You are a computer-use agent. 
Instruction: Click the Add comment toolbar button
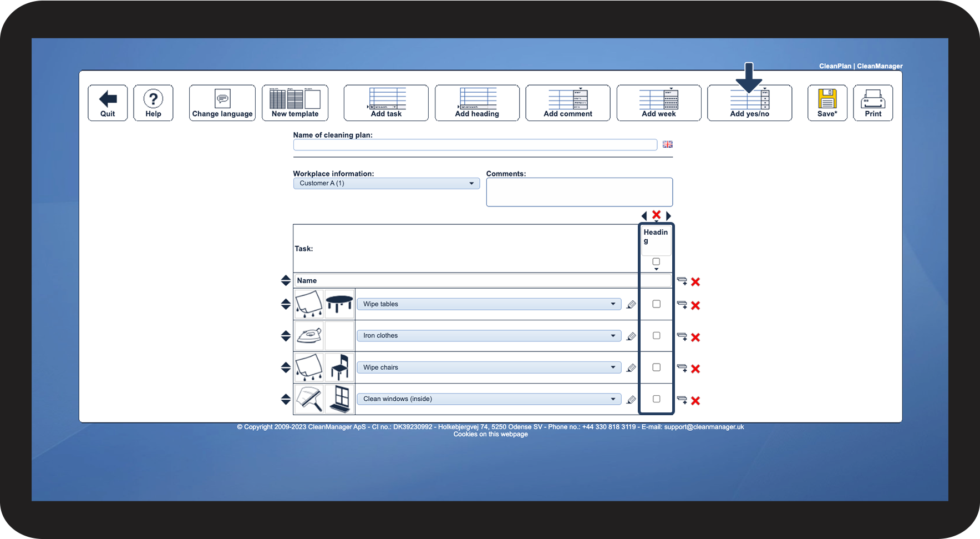click(x=568, y=103)
